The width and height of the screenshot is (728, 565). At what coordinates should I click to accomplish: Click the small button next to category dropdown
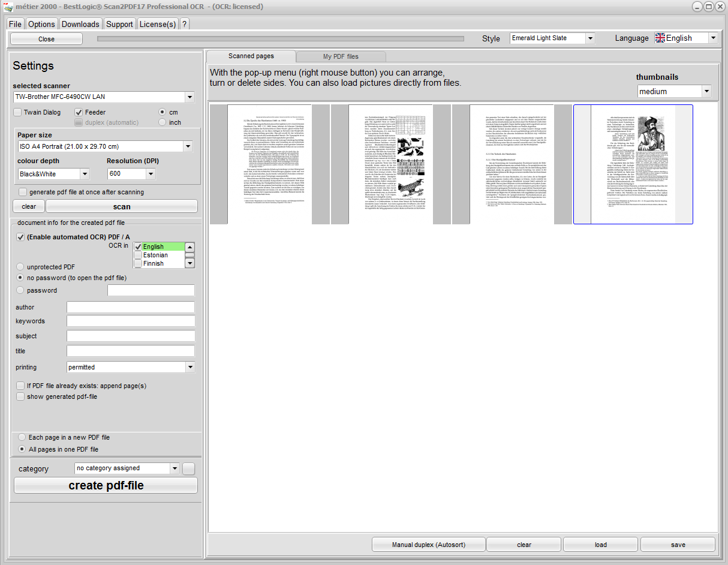tap(189, 468)
